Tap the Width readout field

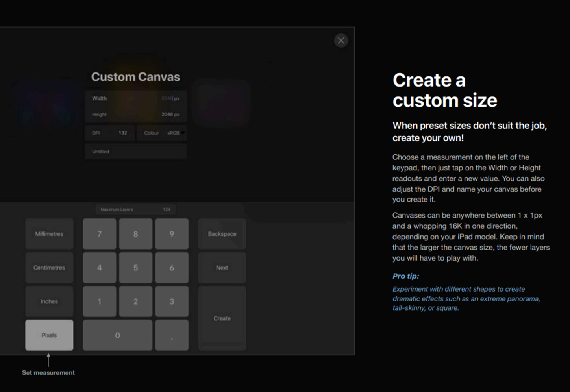[135, 98]
